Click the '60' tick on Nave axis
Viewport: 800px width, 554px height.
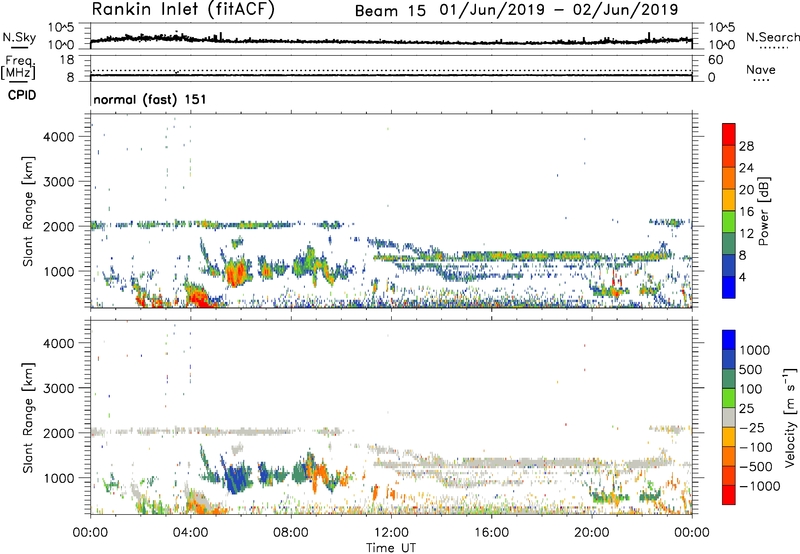pos(715,60)
